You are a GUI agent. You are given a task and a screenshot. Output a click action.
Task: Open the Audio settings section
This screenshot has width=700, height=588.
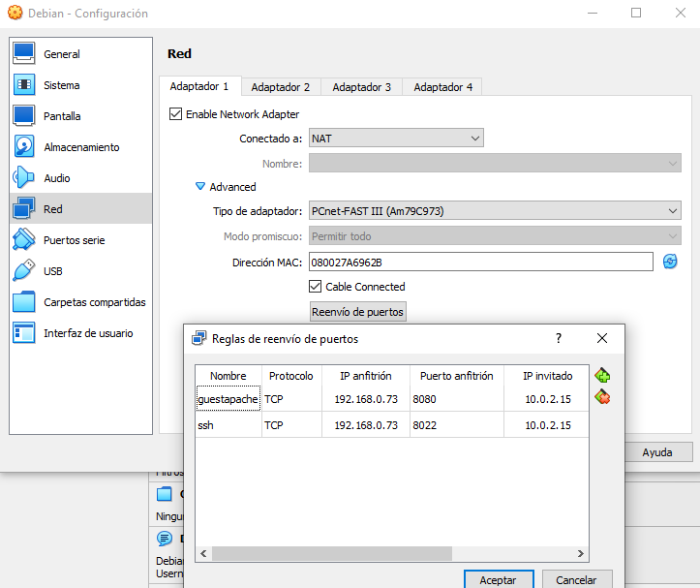pyautogui.click(x=80, y=178)
